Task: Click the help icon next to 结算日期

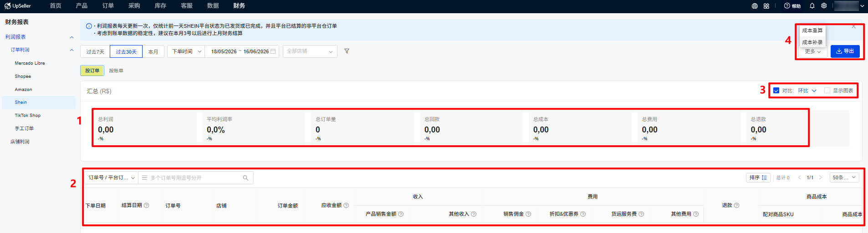Action: (x=147, y=206)
